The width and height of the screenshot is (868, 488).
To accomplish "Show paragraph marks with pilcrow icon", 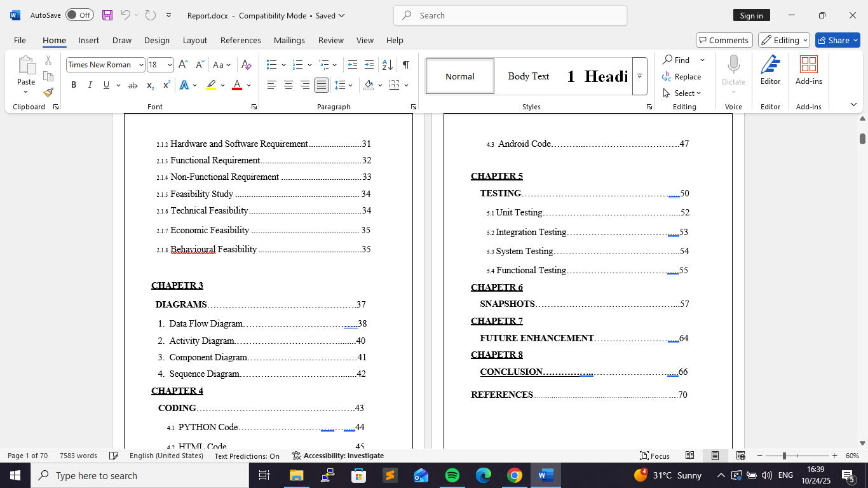I will [x=405, y=65].
